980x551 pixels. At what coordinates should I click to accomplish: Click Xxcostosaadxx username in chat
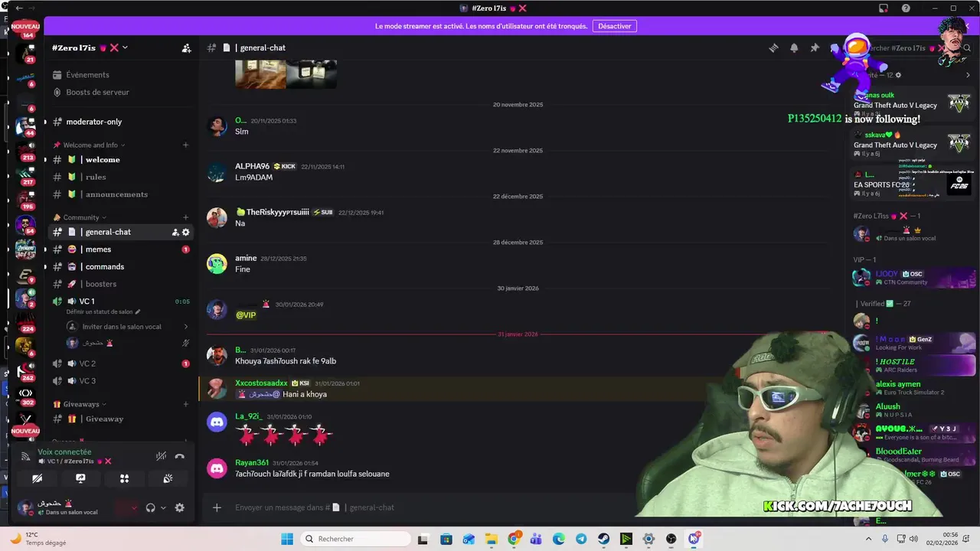coord(261,383)
